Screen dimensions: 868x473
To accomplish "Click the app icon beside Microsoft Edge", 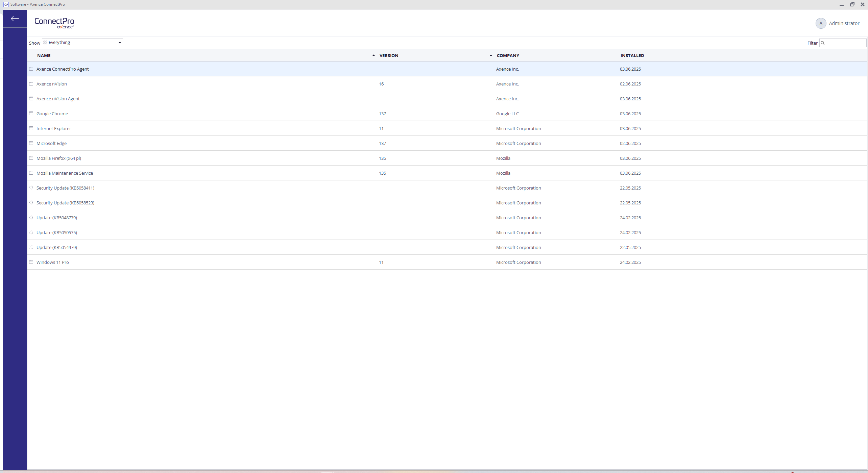I will 31,143.
